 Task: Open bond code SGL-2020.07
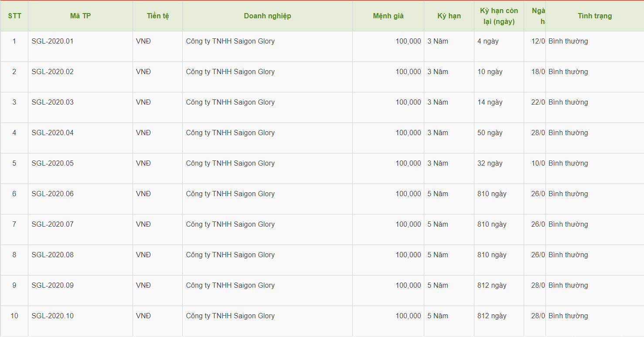(x=52, y=225)
